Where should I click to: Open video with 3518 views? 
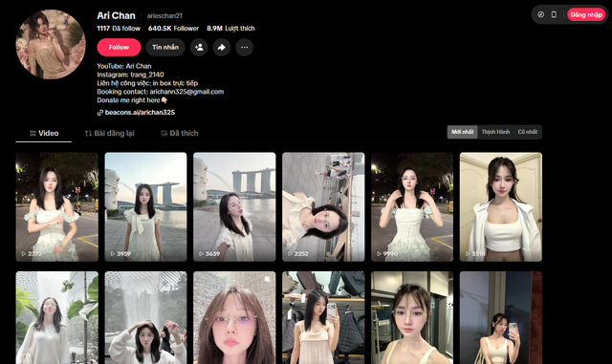501,206
